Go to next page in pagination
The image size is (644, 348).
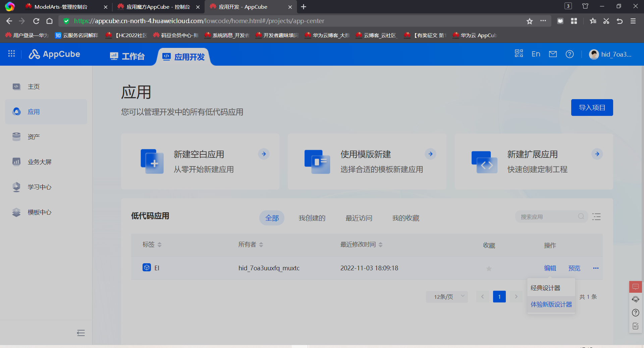point(516,297)
